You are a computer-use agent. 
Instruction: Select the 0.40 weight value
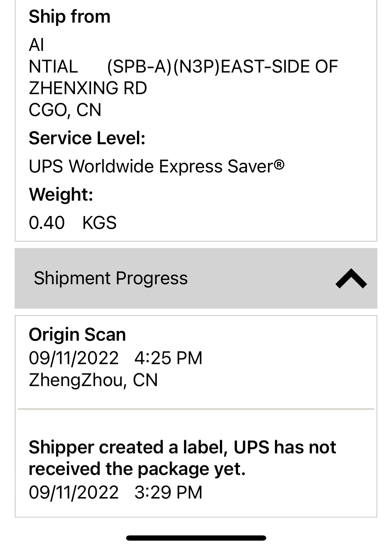47,223
